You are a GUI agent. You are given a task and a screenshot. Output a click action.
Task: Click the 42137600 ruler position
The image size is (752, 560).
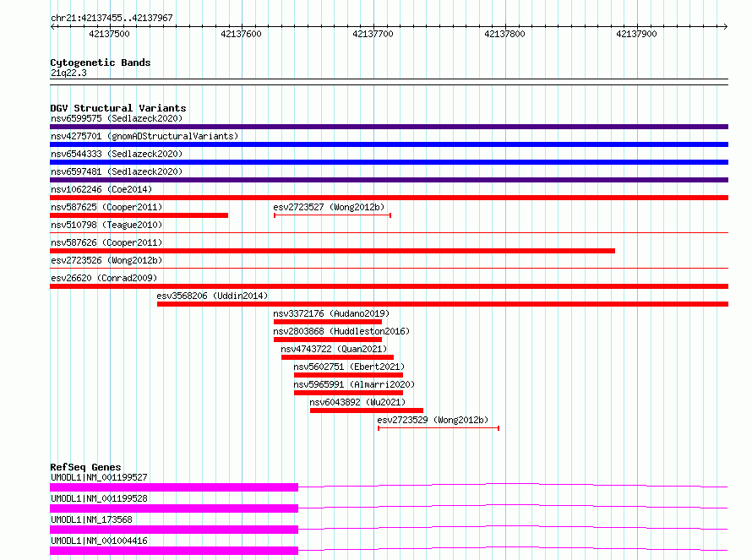(x=242, y=34)
